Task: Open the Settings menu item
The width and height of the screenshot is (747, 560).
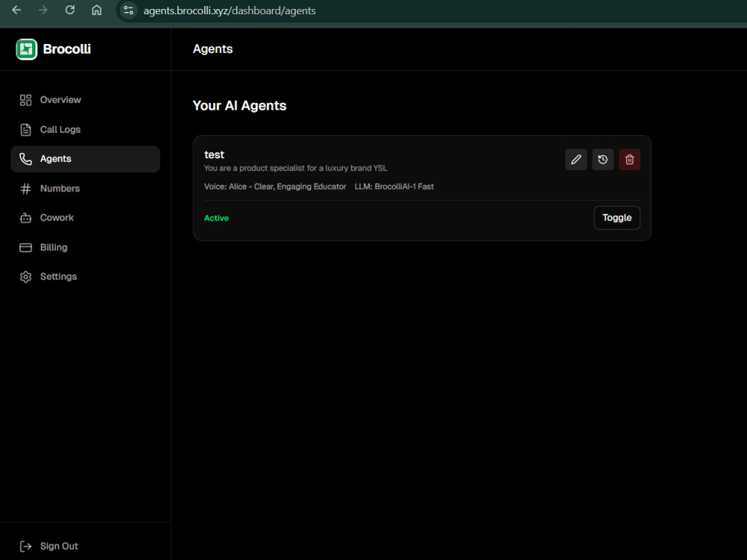Action: pyautogui.click(x=85, y=277)
